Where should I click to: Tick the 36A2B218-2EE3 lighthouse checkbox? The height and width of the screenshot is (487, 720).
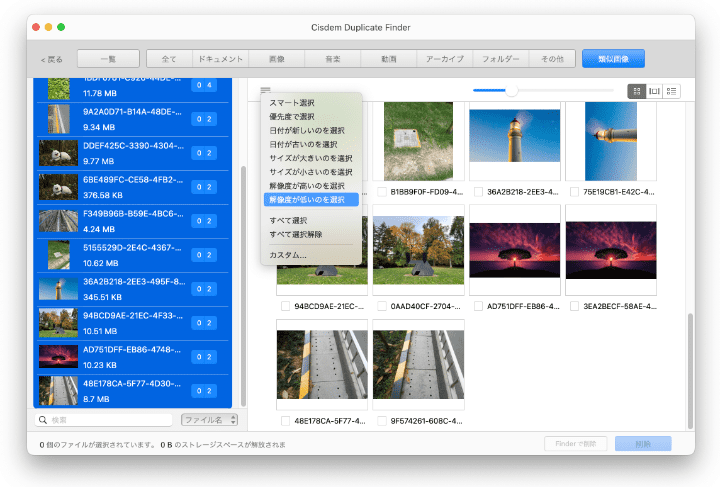click(478, 192)
